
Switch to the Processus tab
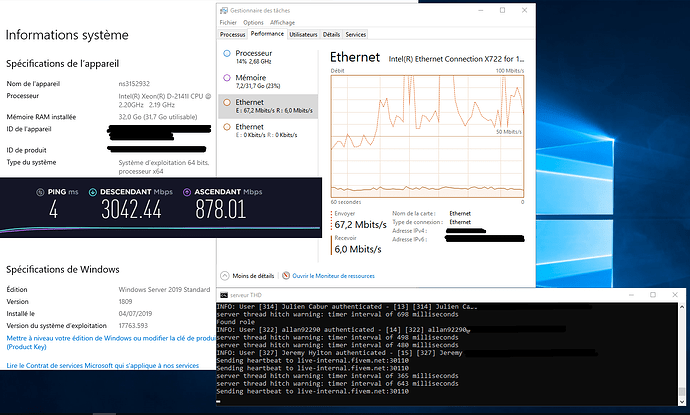(x=232, y=34)
